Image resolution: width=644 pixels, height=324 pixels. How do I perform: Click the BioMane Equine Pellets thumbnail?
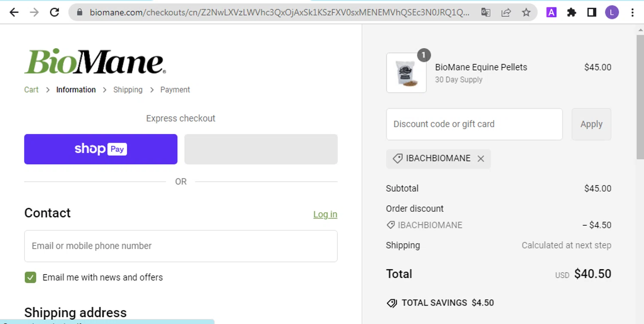[406, 73]
